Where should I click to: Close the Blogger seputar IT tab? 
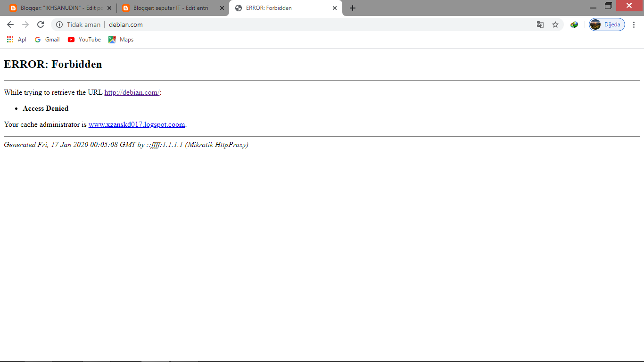coord(222,8)
